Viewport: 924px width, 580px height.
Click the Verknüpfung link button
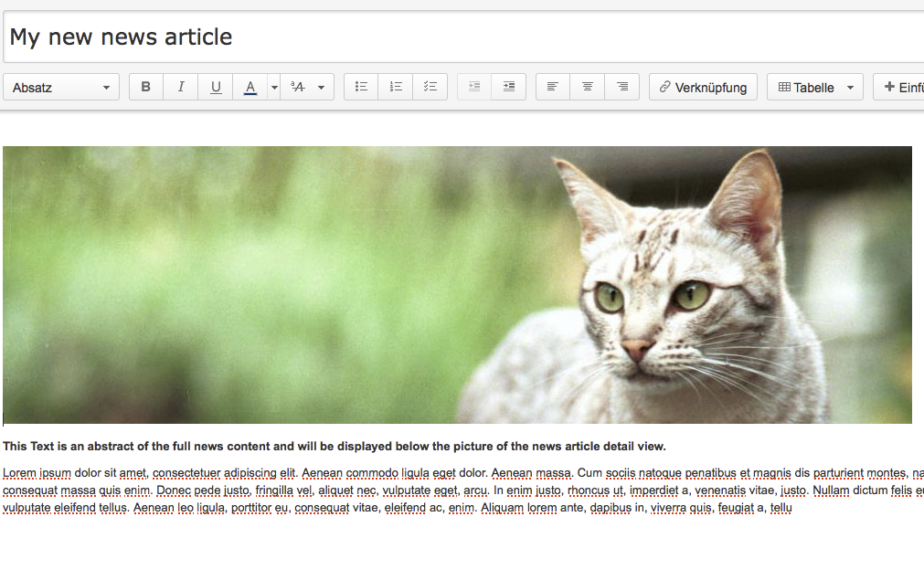(x=703, y=88)
